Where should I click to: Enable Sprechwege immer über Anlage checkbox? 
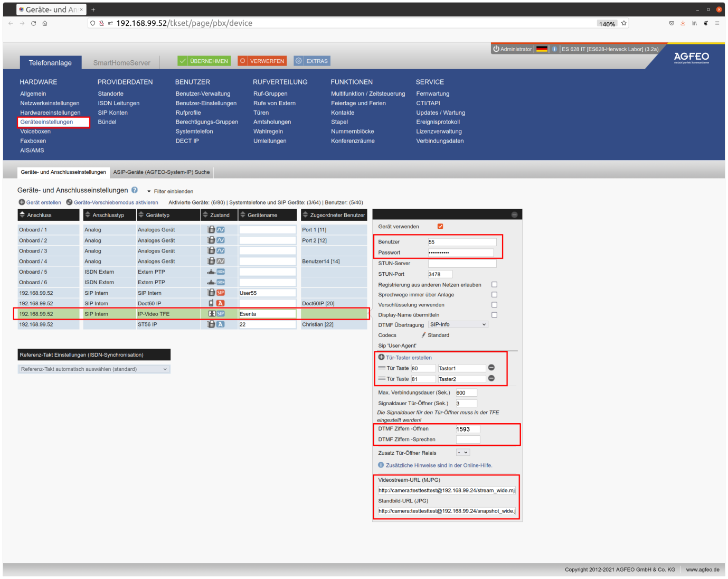[494, 294]
